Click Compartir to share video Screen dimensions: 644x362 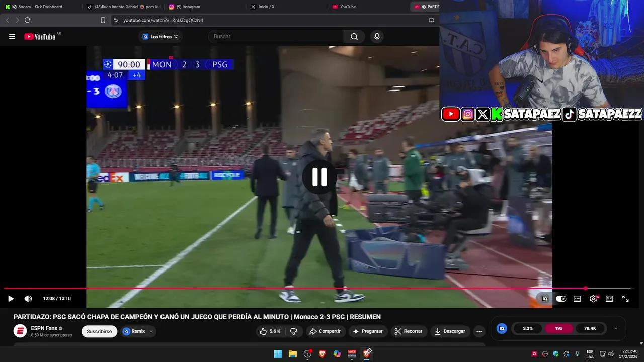tap(325, 331)
